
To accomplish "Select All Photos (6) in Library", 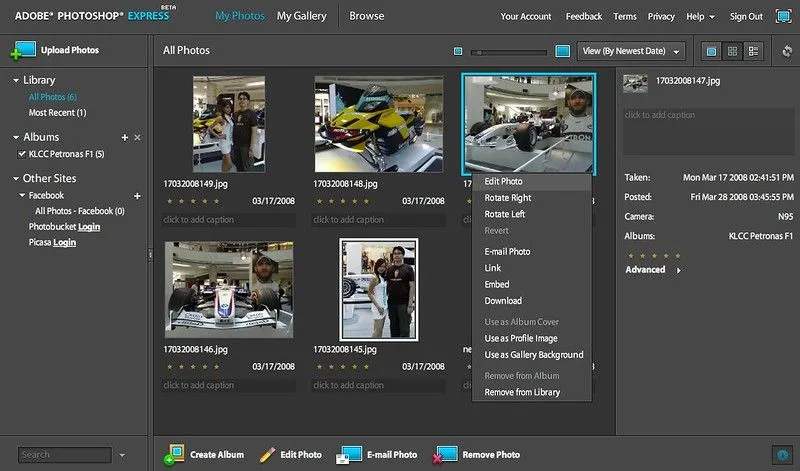I will tap(53, 97).
